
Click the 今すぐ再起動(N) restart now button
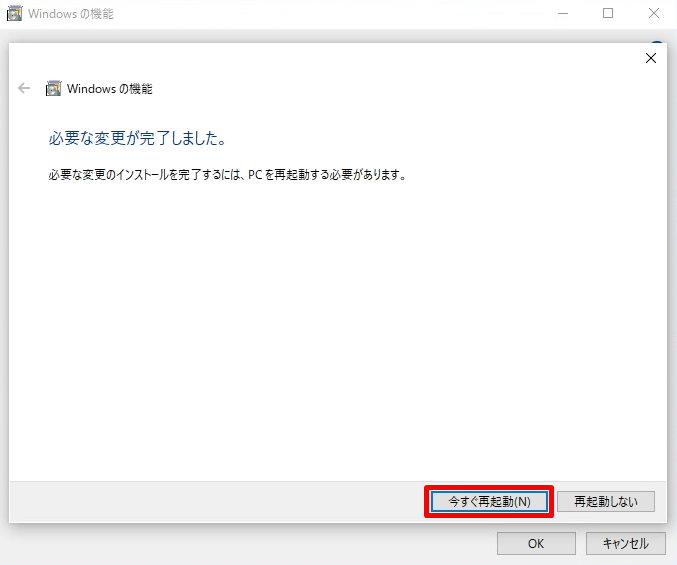(489, 502)
